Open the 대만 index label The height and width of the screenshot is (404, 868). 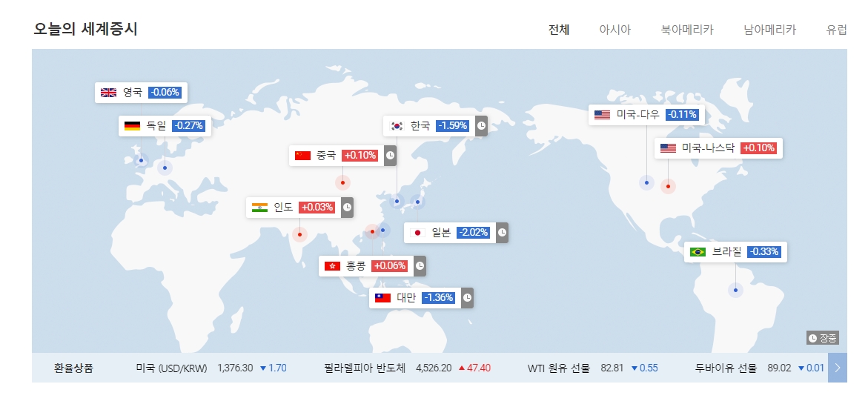(406, 298)
